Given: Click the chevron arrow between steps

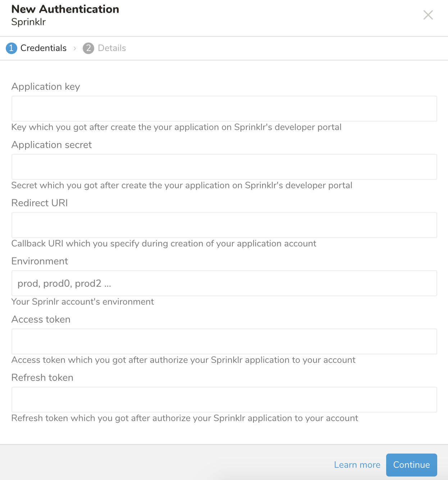Looking at the screenshot, I should pos(75,48).
